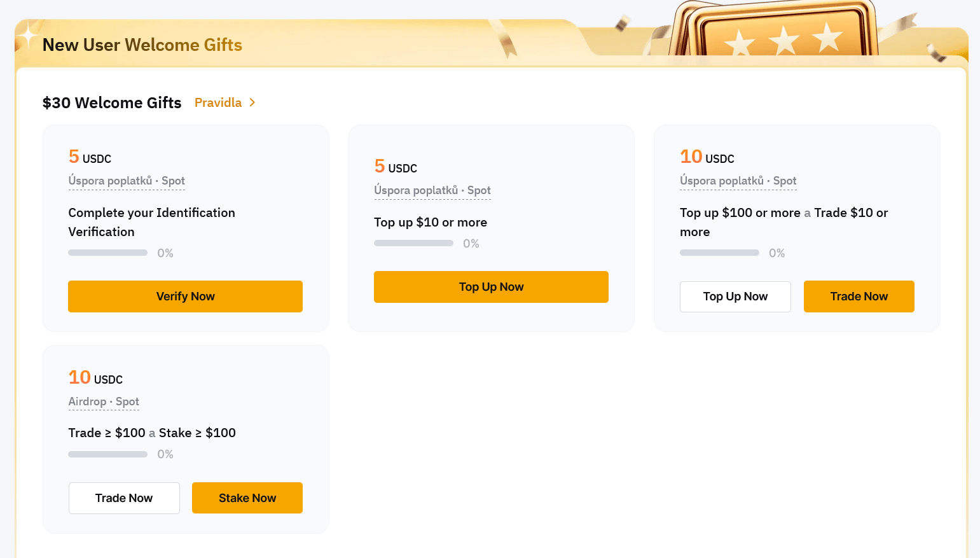The image size is (980, 558).
Task: Click the Verify Now button
Action: coord(185,296)
